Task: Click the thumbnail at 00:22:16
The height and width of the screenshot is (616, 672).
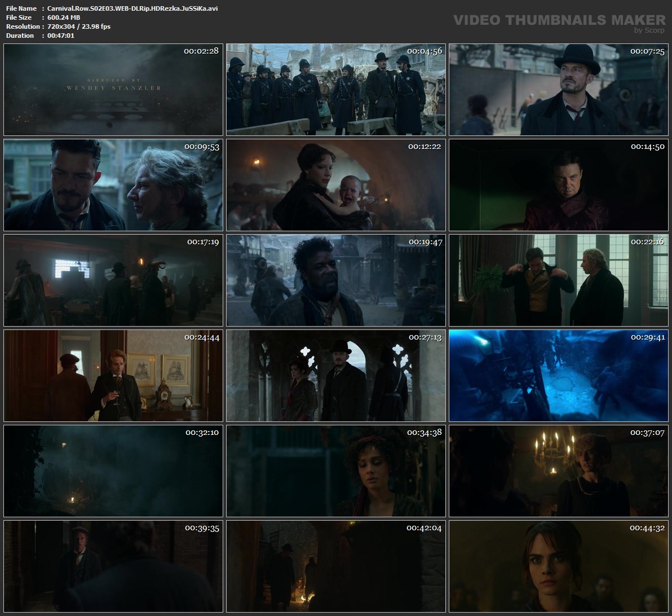Action: (x=559, y=280)
